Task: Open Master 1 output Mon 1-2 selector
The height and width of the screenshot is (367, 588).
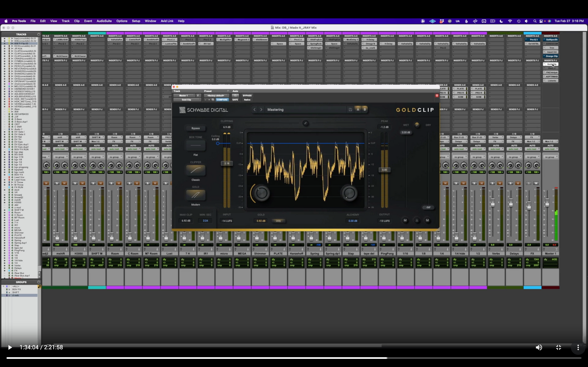Action: click(x=551, y=141)
